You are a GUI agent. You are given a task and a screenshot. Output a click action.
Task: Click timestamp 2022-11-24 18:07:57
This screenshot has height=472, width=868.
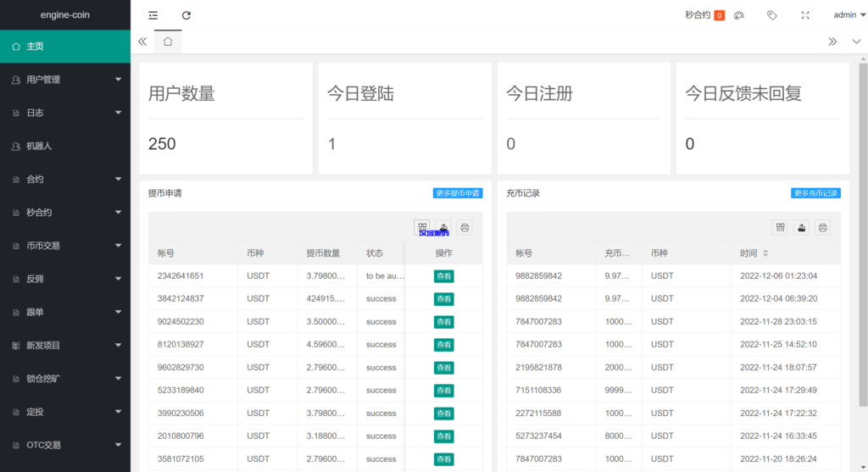tap(778, 368)
